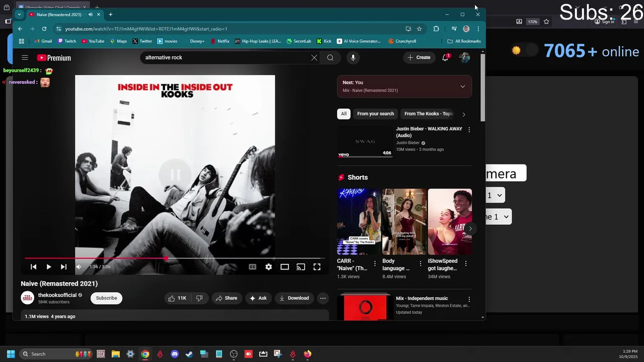Open Chrome media controls icon
This screenshot has height=362, width=644.
[x=454, y=29]
